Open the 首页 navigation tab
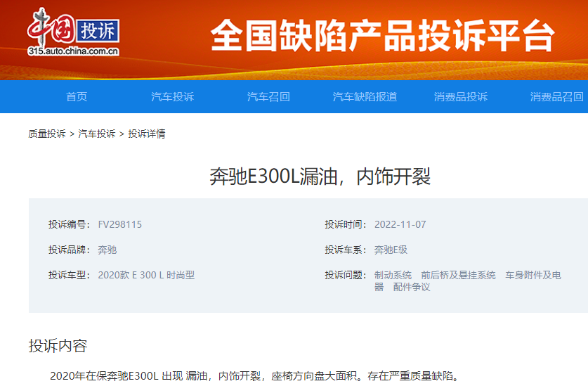588x386 pixels. [x=77, y=97]
